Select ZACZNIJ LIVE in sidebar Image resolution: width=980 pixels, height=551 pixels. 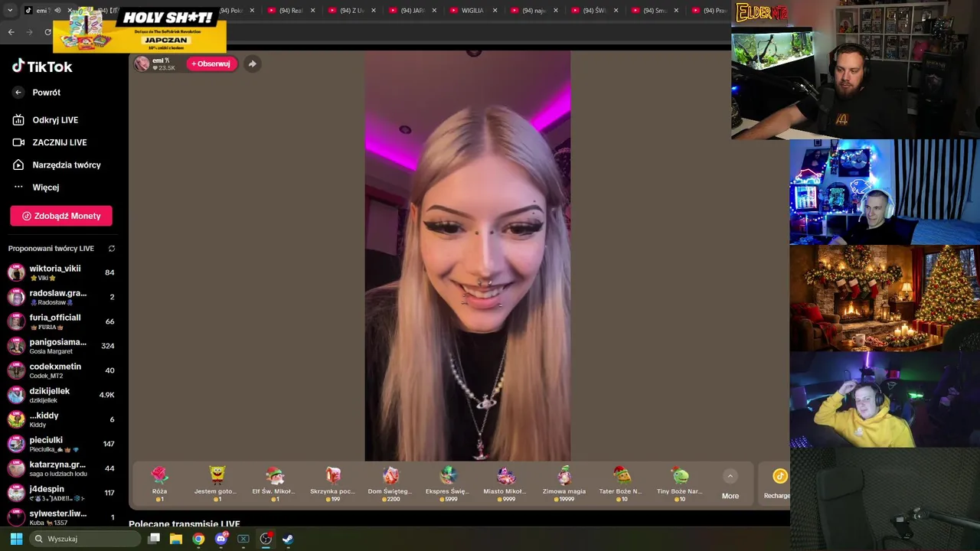click(x=51, y=142)
